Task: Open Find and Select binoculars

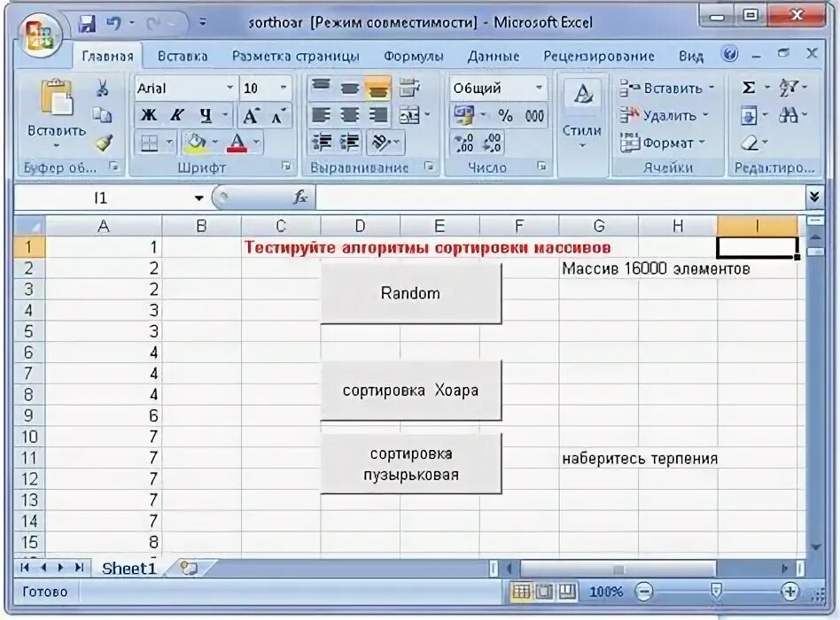Action: [x=788, y=114]
